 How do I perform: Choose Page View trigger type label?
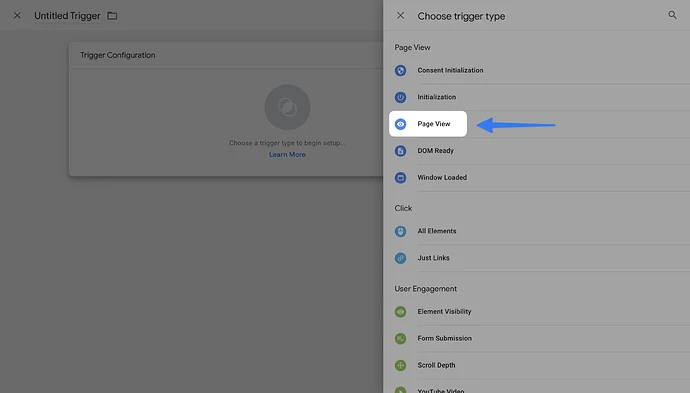point(433,124)
